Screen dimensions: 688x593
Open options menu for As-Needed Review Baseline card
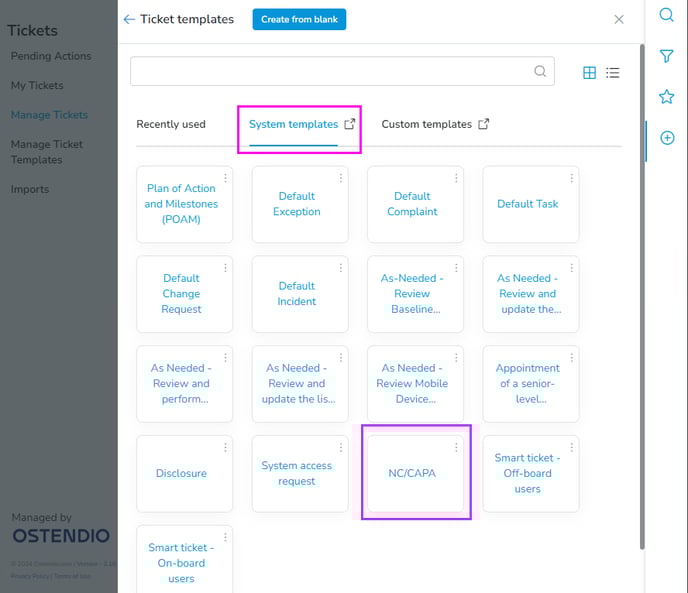pyautogui.click(x=456, y=268)
